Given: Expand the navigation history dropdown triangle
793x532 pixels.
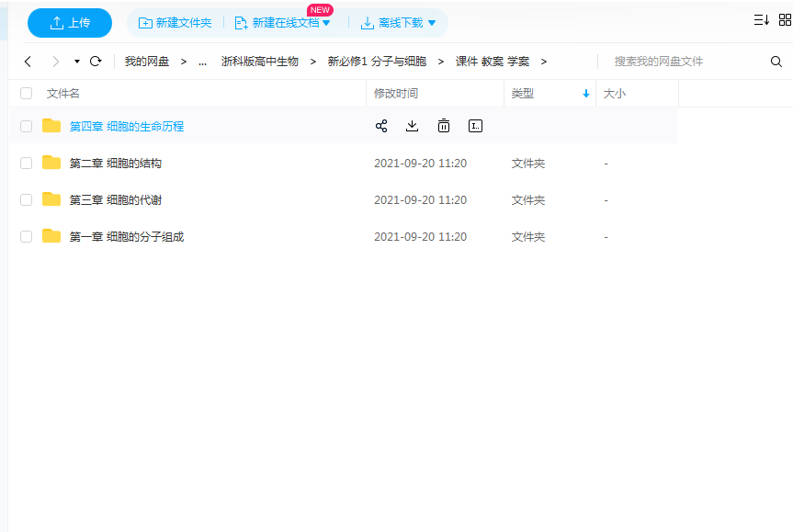Looking at the screenshot, I should pos(77,62).
